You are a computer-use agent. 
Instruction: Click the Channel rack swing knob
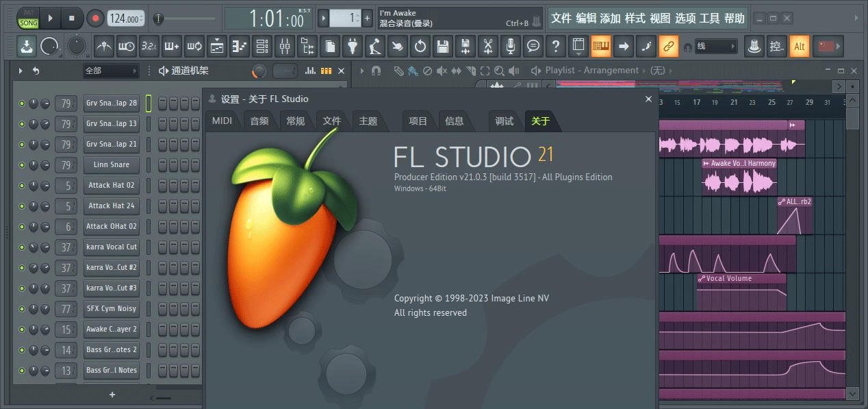tap(259, 71)
